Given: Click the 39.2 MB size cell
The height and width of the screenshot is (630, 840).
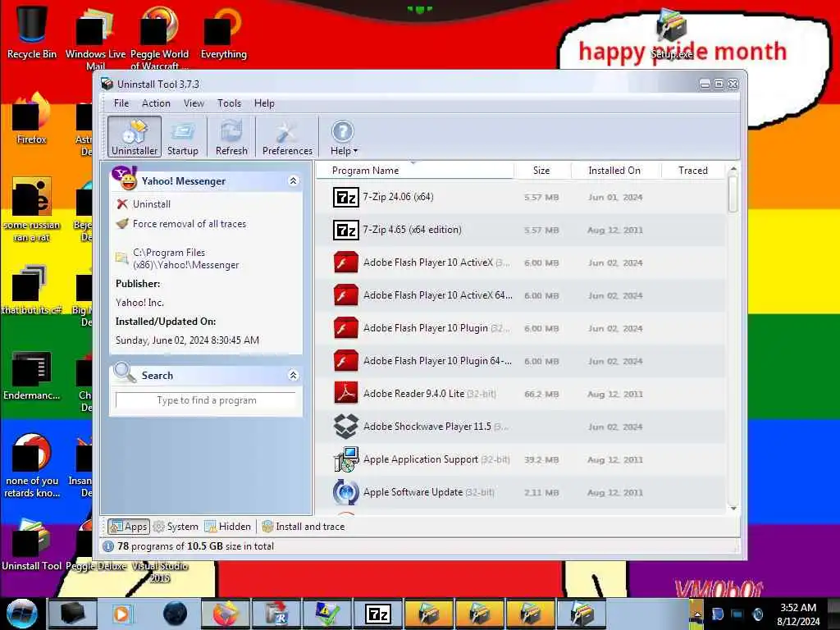Looking at the screenshot, I should (541, 459).
